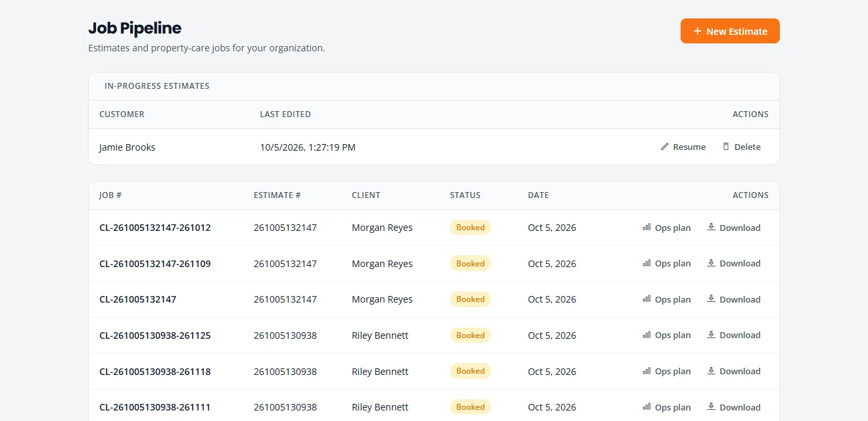Select job number CL-261005132147-261012
868x421 pixels.
point(155,228)
